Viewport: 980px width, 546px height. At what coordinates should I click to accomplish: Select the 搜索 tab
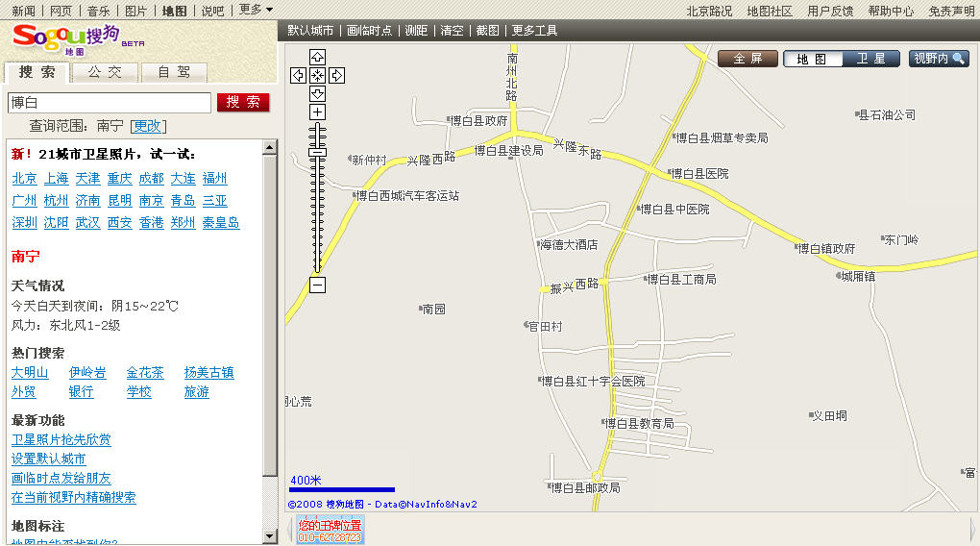point(37,72)
